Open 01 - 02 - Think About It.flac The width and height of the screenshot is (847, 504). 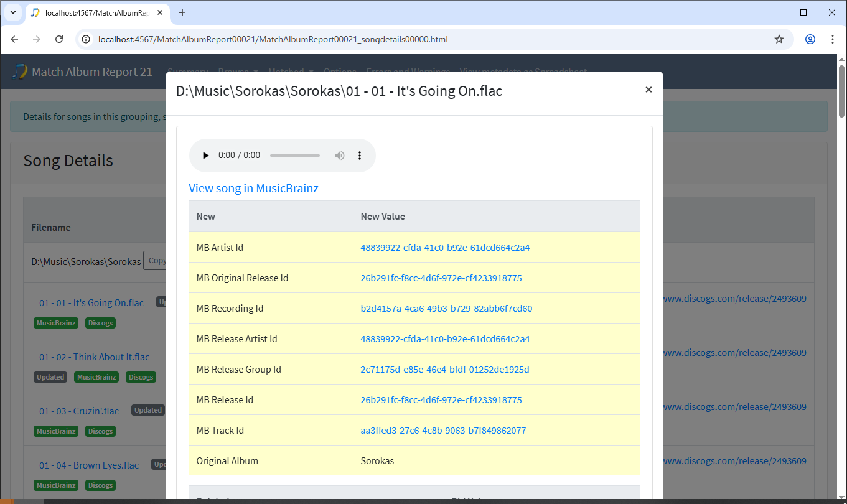(94, 357)
